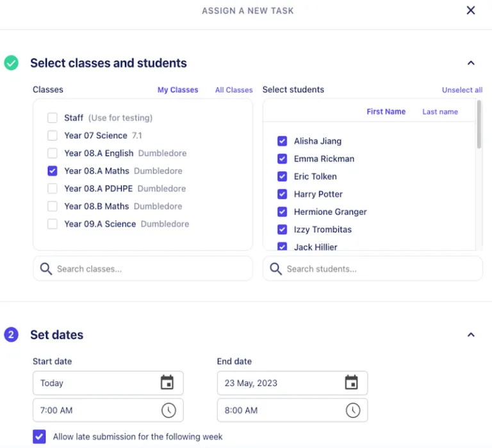Viewport: 492px width, 448px height.
Task: Uncheck the Year 08.A Maths class
Action: pos(53,171)
